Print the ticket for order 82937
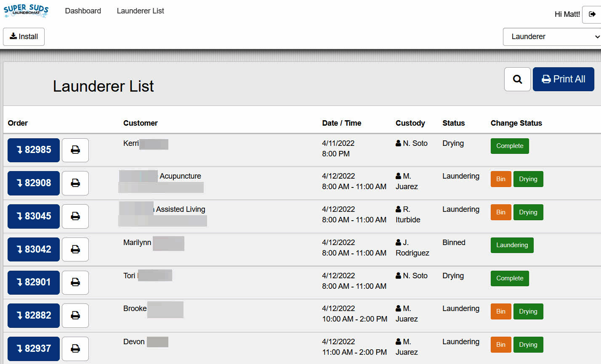The height and width of the screenshot is (364, 601). (75, 349)
